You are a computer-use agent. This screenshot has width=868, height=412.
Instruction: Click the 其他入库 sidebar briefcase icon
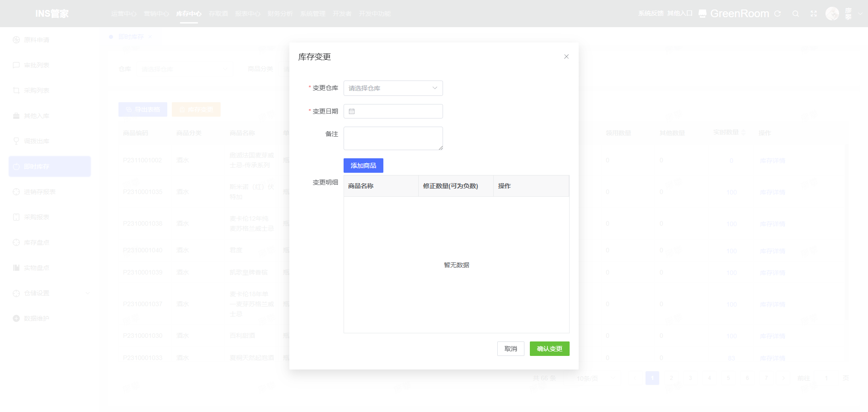point(16,116)
